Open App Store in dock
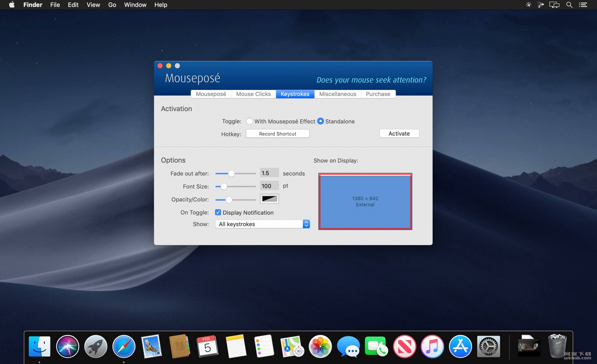 460,346
